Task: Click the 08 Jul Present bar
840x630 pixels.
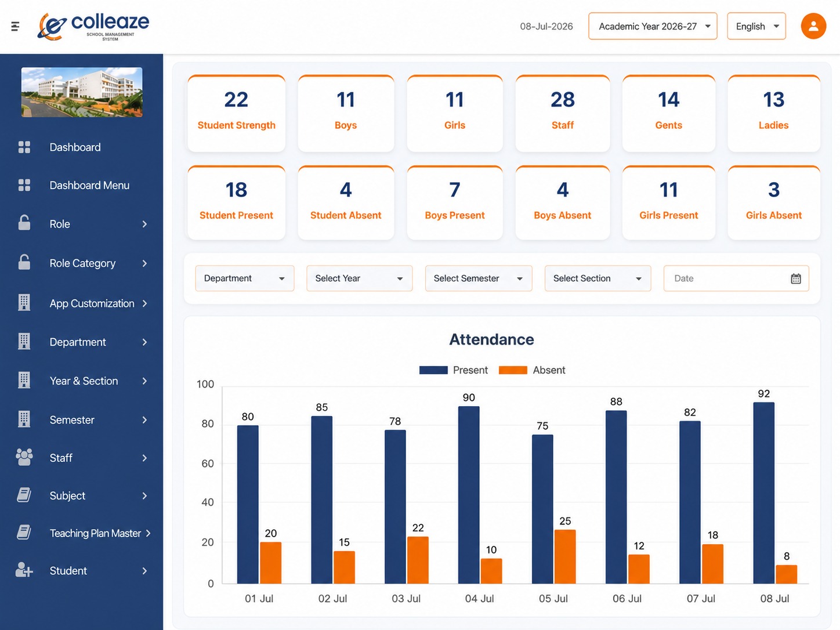Action: pos(764,493)
